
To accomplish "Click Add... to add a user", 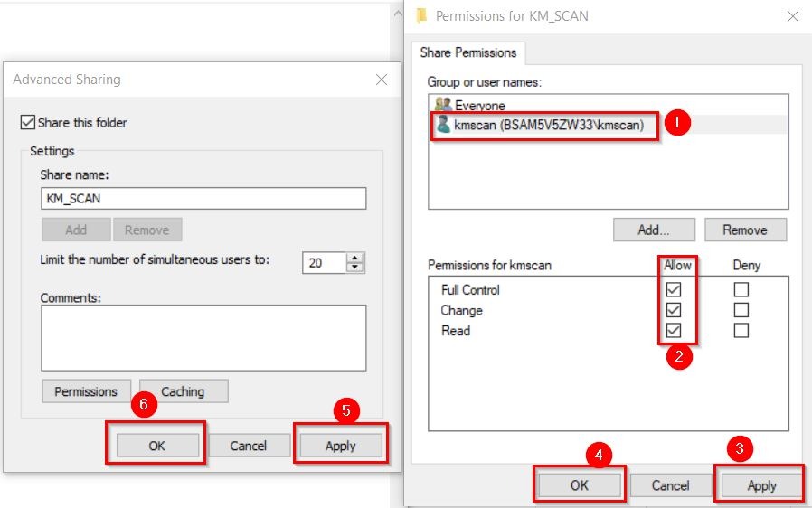I will point(653,230).
